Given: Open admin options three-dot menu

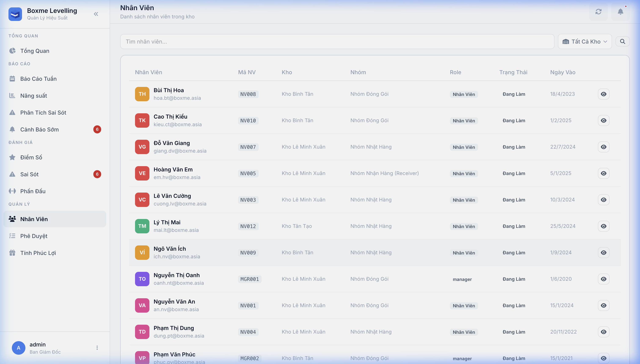Looking at the screenshot, I should [x=97, y=348].
